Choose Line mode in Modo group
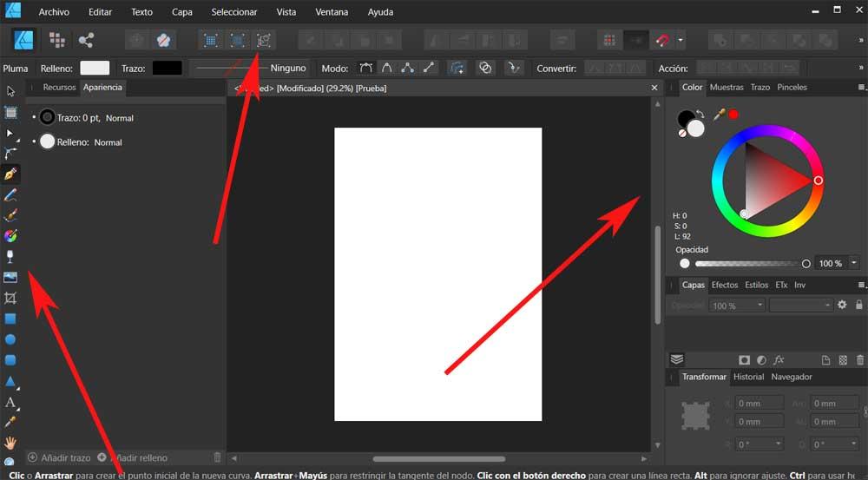 [x=429, y=68]
